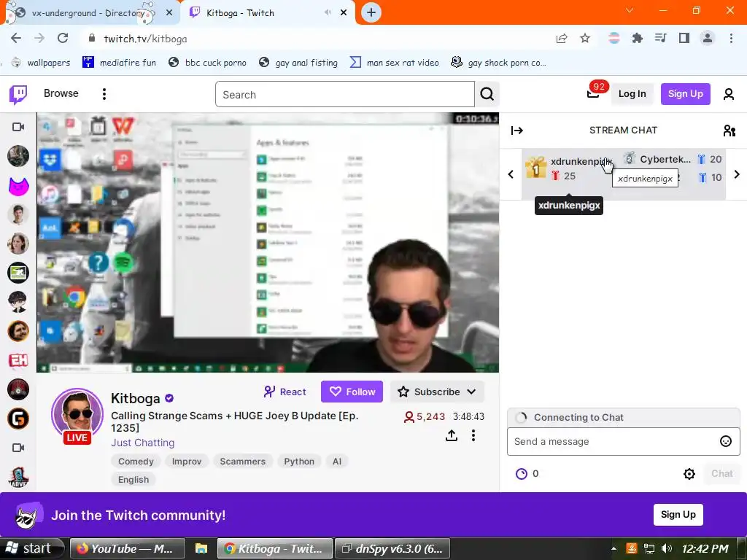Click the Comedy tag

click(x=136, y=462)
